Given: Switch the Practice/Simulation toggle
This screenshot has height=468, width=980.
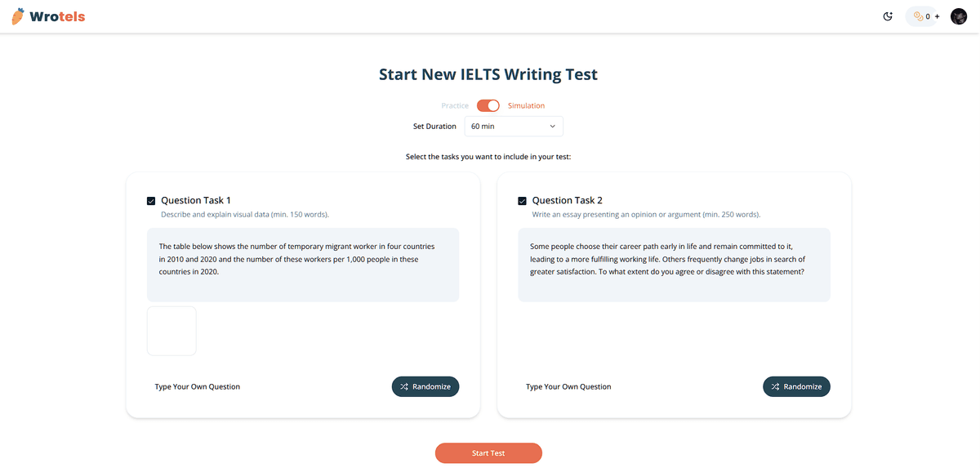Looking at the screenshot, I should pyautogui.click(x=488, y=105).
